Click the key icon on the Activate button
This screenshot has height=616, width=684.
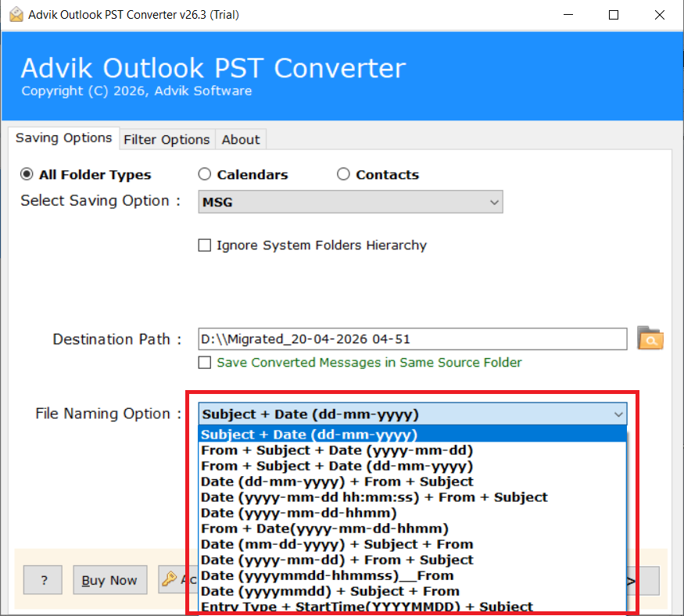point(170,579)
